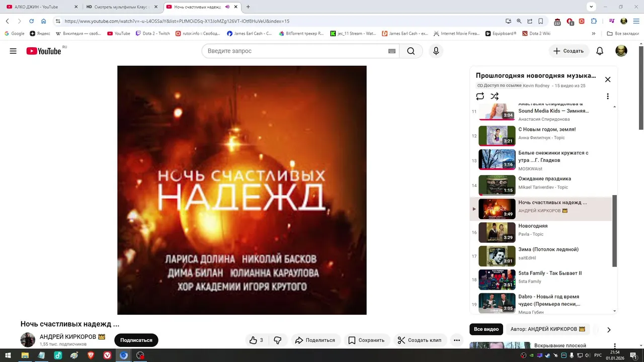Open the Windows Start menu
644x362 pixels.
pyautogui.click(x=9, y=355)
